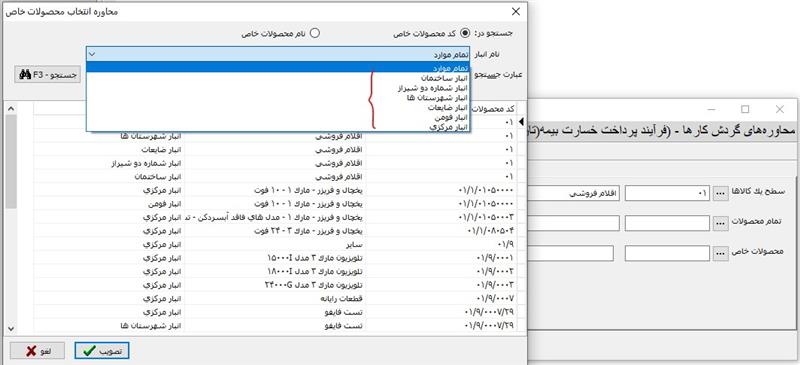Pick انبار مرکزی in the warehouse list
This screenshot has width=800, height=365.
[x=448, y=127]
